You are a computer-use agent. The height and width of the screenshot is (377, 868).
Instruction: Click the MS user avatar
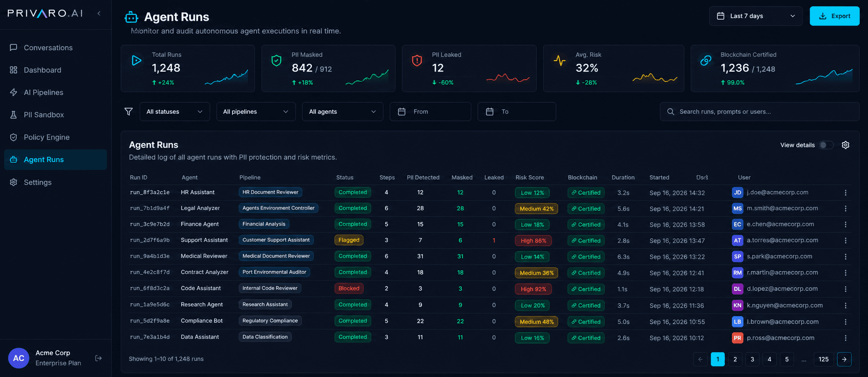pyautogui.click(x=737, y=208)
